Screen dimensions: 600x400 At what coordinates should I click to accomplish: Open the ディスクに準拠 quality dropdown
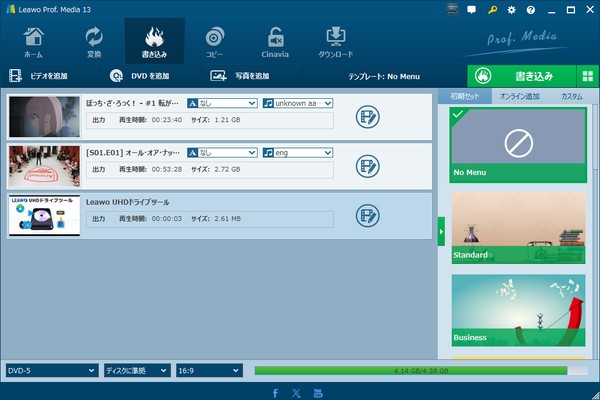tap(137, 371)
